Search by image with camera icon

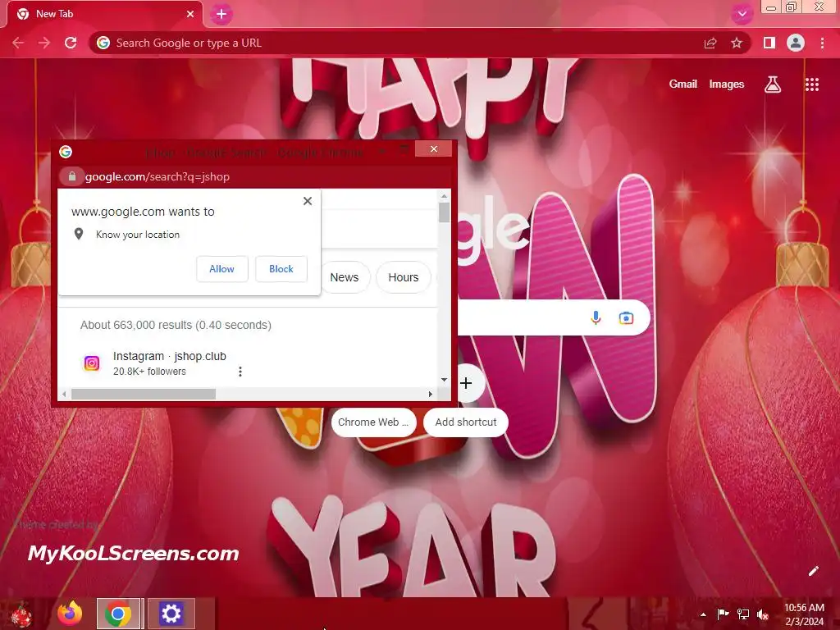626,317
